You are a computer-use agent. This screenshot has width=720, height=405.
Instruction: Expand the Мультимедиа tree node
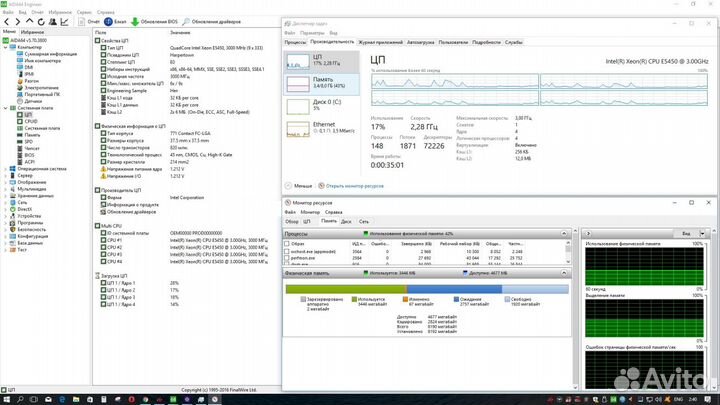pyautogui.click(x=6, y=189)
